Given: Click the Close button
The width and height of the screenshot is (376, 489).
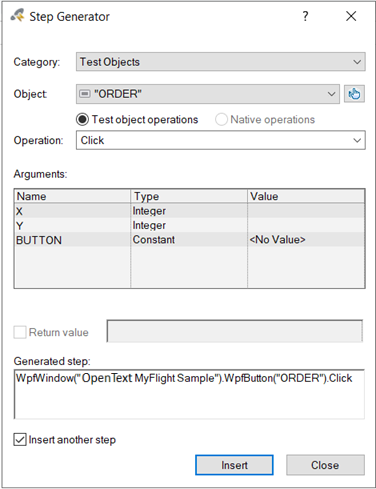Looking at the screenshot, I should tap(325, 465).
